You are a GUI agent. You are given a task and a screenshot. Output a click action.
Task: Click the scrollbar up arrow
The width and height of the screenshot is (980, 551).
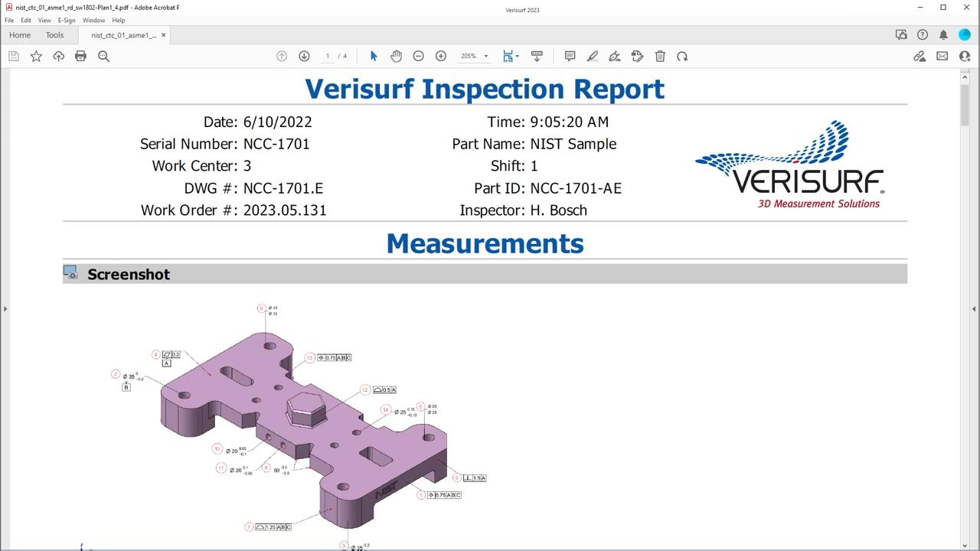(x=965, y=77)
